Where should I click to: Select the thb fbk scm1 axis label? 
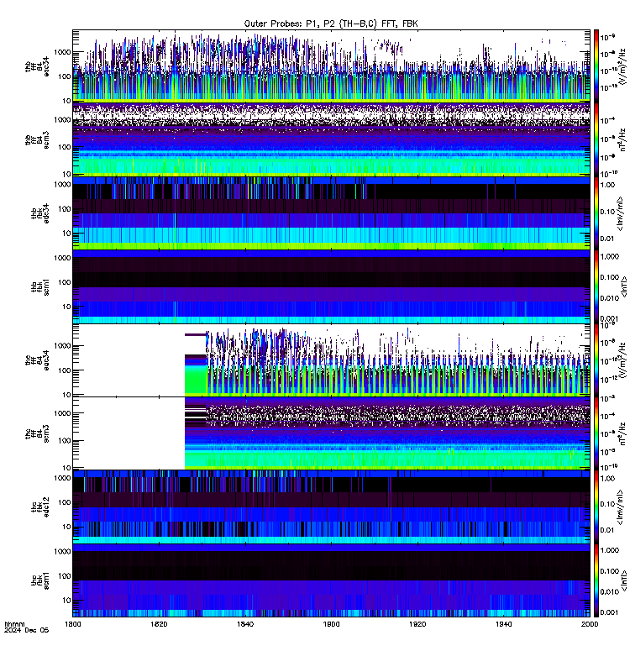40,286
